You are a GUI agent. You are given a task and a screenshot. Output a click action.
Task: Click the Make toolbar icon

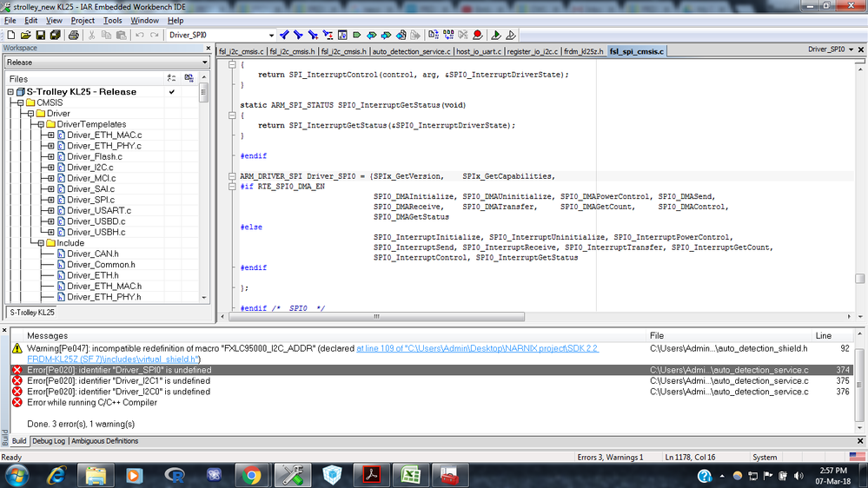(448, 35)
